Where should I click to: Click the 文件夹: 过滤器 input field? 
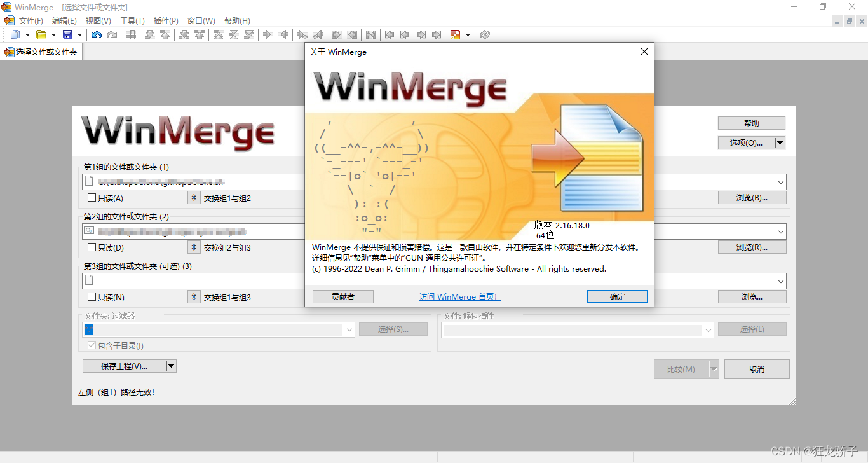point(219,329)
